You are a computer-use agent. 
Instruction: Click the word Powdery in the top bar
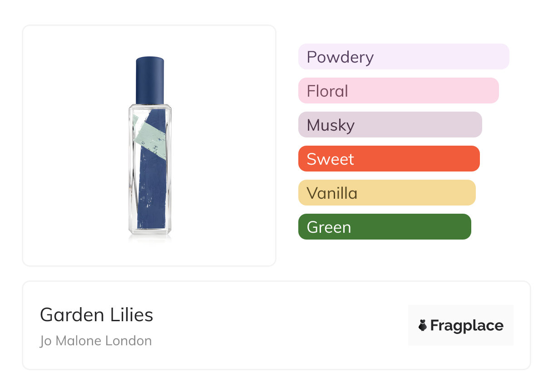click(x=340, y=57)
